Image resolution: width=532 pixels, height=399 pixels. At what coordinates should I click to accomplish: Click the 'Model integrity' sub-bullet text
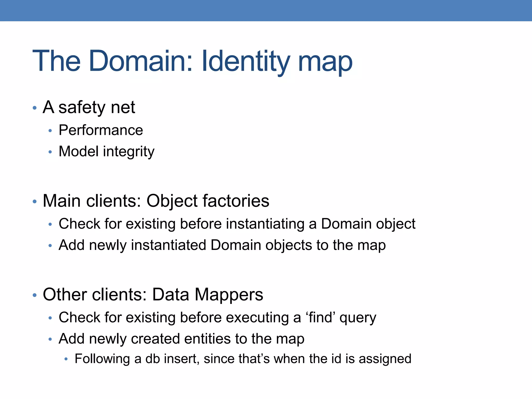pos(107,151)
